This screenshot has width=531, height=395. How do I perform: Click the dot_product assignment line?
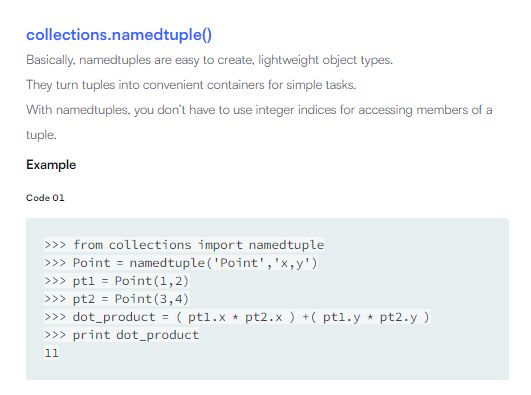coord(237,317)
